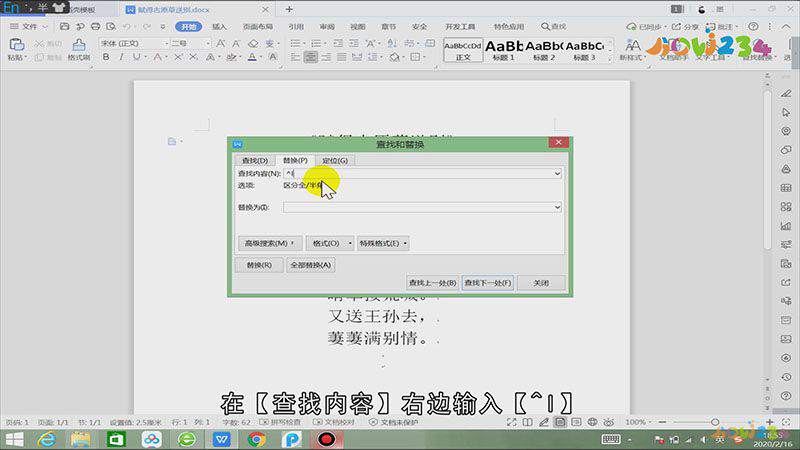
Task: Toggle Italic formatting
Action: [121, 57]
